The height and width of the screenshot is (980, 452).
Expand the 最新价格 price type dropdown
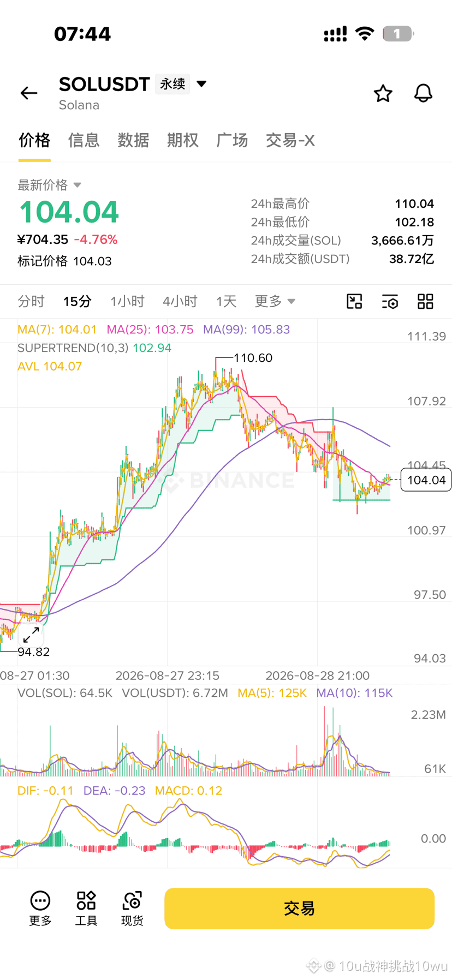click(x=78, y=185)
